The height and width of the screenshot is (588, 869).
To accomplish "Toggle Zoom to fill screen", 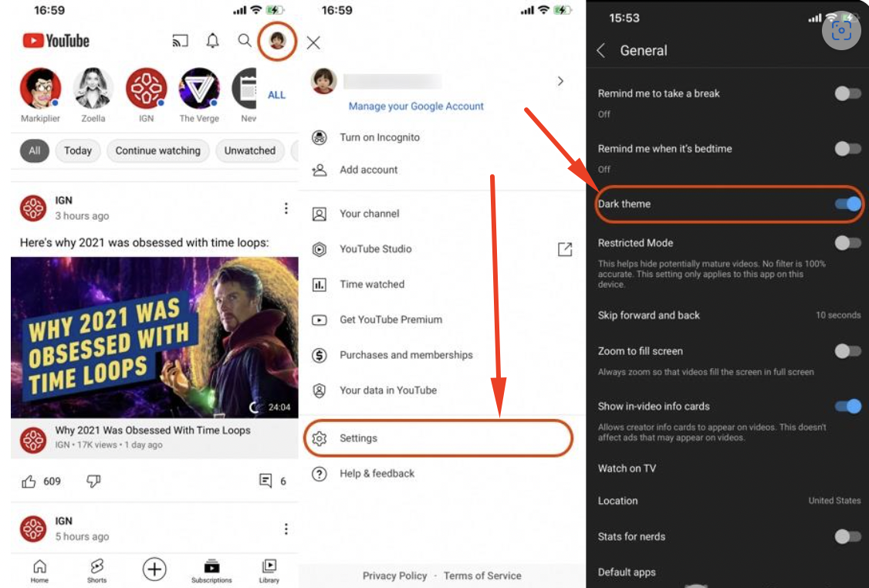I will click(x=847, y=351).
